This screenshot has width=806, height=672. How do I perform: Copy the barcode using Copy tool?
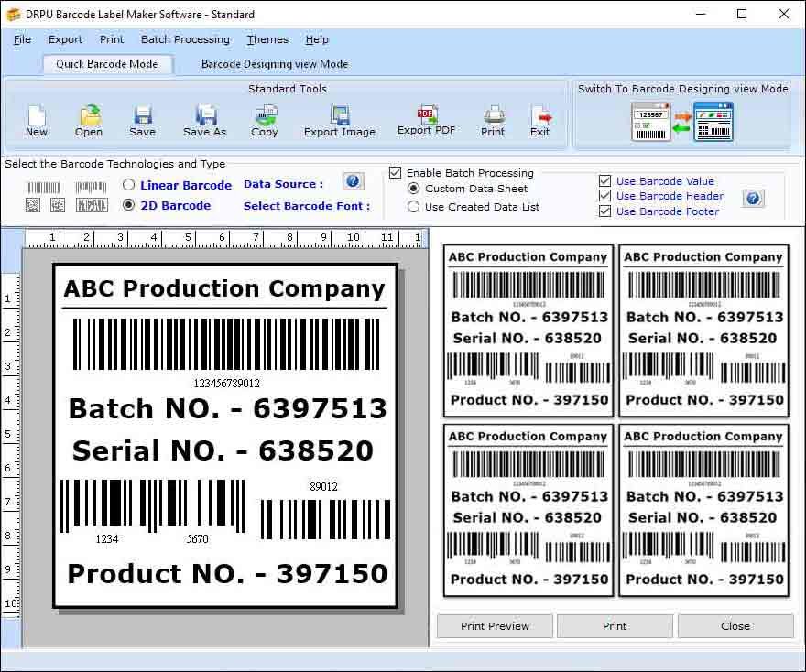click(264, 121)
